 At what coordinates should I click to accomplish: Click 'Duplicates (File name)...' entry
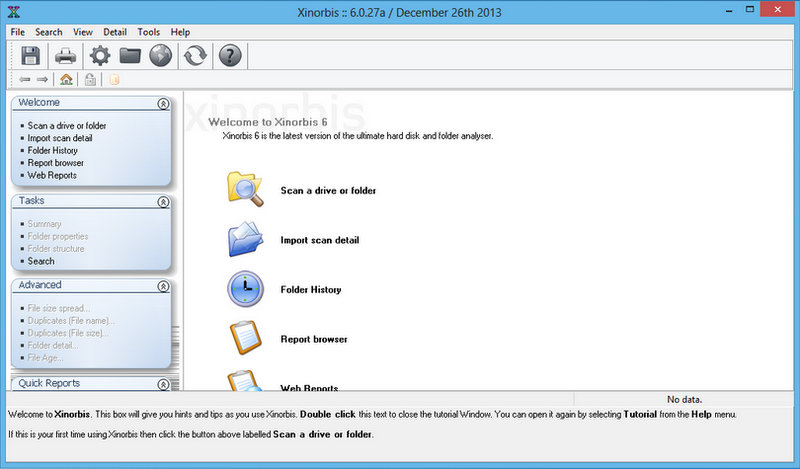(x=71, y=320)
